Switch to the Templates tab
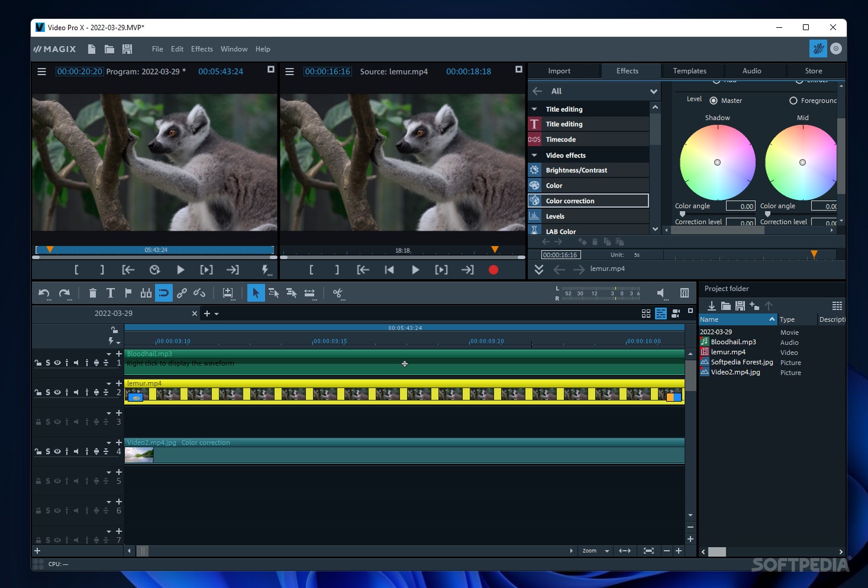This screenshot has height=588, width=868. [691, 70]
